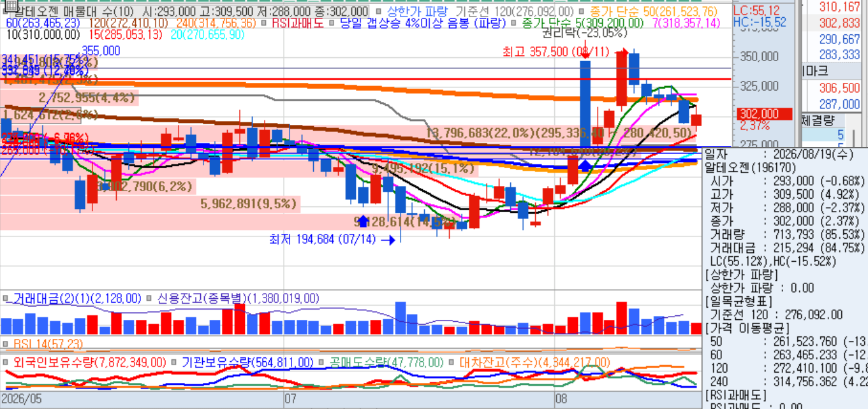Viewport: 868px width, 409px height.
Task: Click the 08 month marker on date axis
Action: tap(561, 399)
